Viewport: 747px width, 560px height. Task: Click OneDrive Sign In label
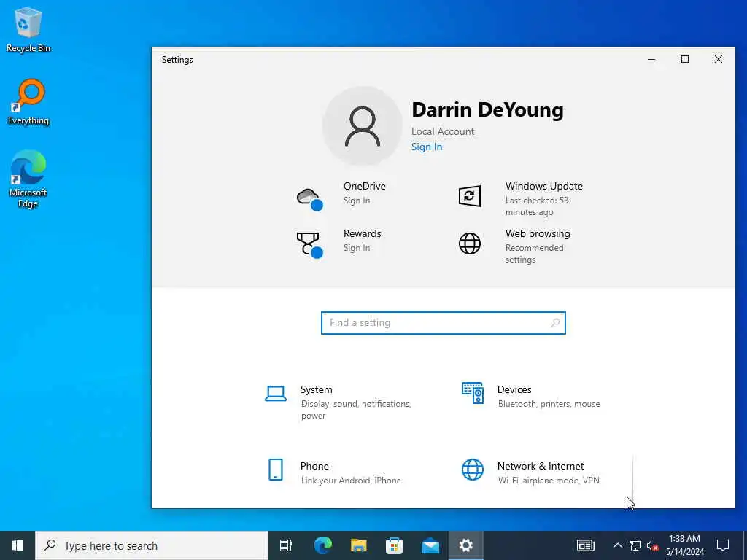[x=357, y=201]
